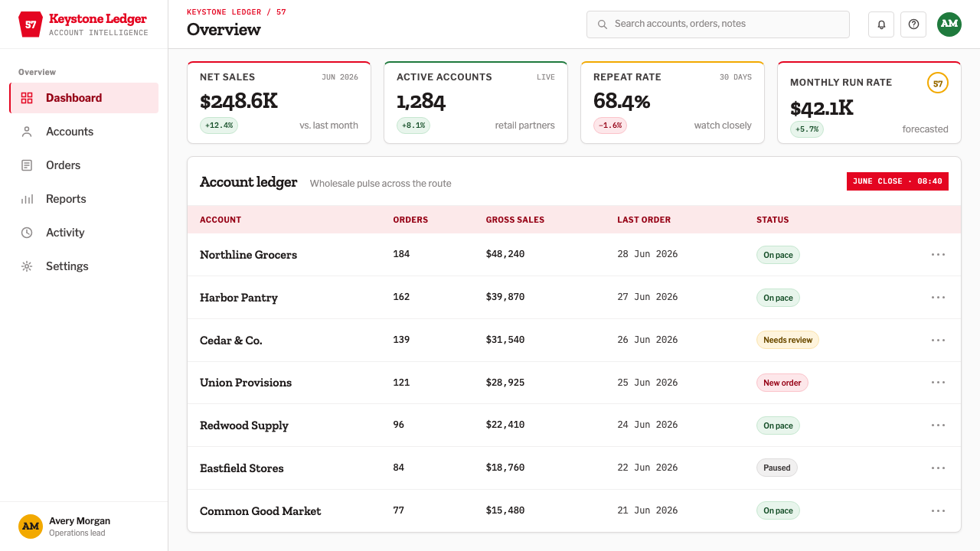Click the June Close 08:40 badge
980x551 pixels.
[897, 181]
